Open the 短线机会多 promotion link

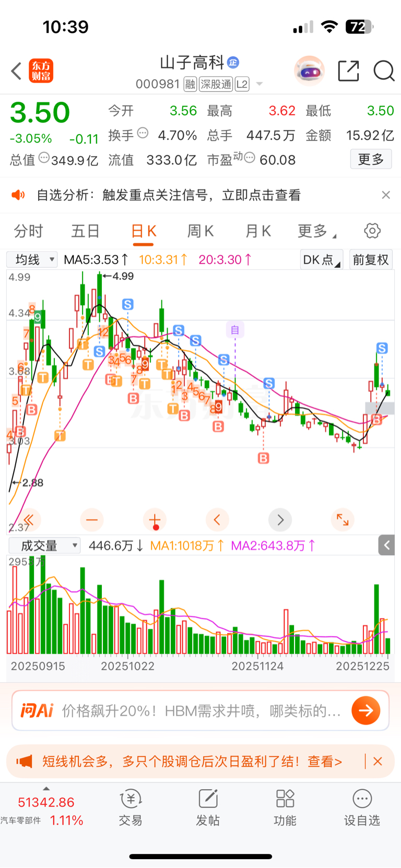tap(192, 762)
